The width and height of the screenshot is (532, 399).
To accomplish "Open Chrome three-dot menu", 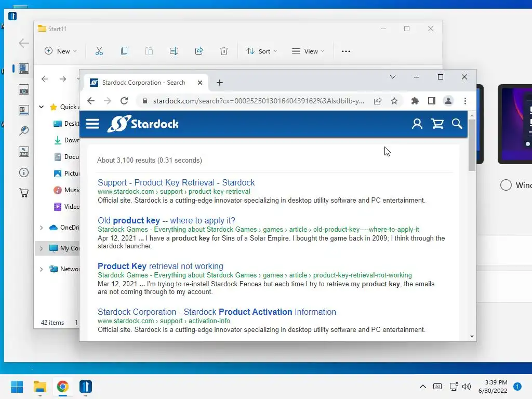I will click(x=465, y=101).
